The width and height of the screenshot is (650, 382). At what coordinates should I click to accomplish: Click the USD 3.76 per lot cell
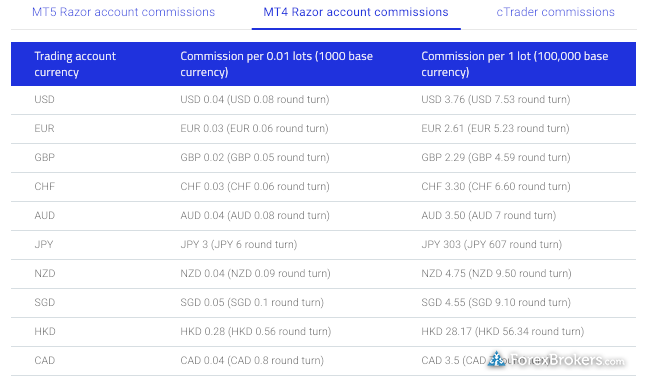coord(496,99)
